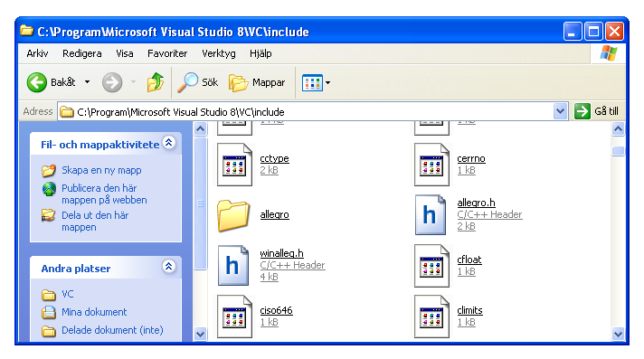Click the address bar folder icon

pyautogui.click(x=66, y=112)
